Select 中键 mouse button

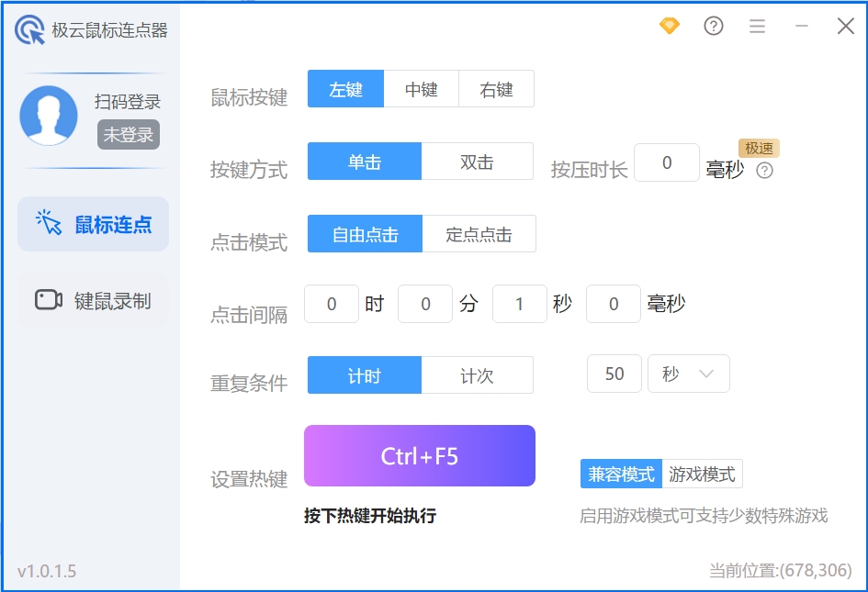(422, 88)
